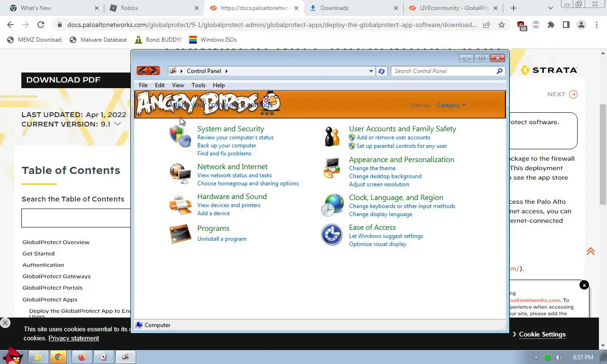Open the Tools menu
This screenshot has height=364, width=607.
(198, 85)
